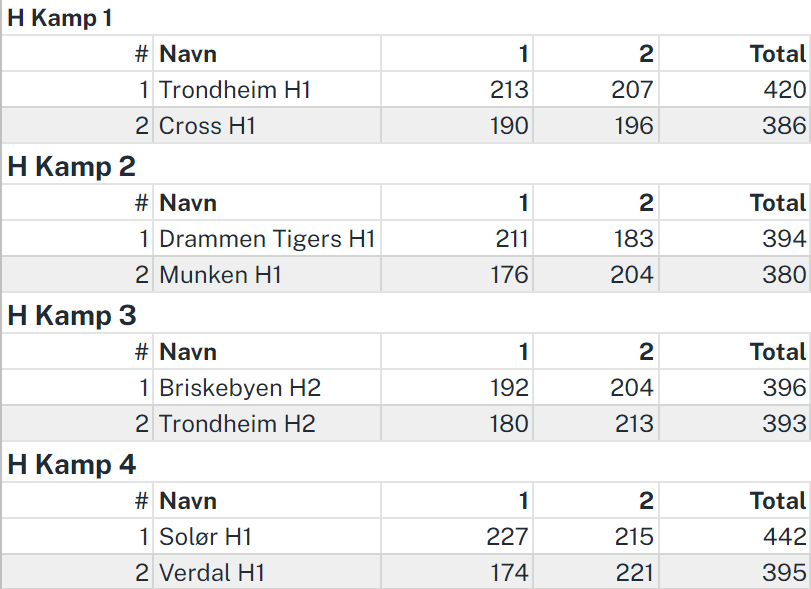The width and height of the screenshot is (811, 589).
Task: Click the H Kamp 2 heading
Action: 71,167
